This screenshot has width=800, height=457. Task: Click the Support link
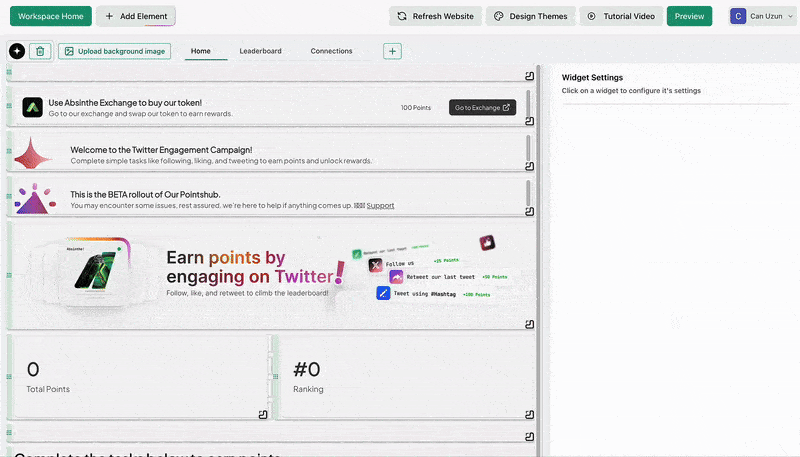[380, 206]
